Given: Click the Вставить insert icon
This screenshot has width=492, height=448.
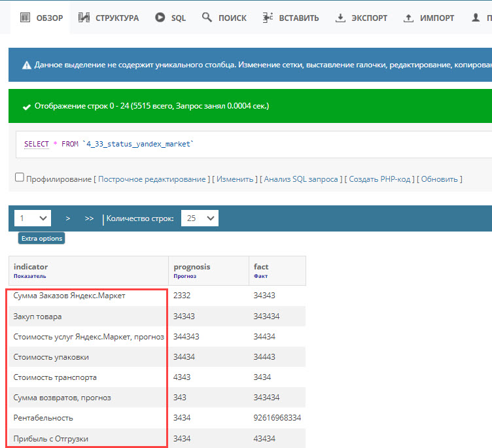Looking at the screenshot, I should [x=268, y=17].
